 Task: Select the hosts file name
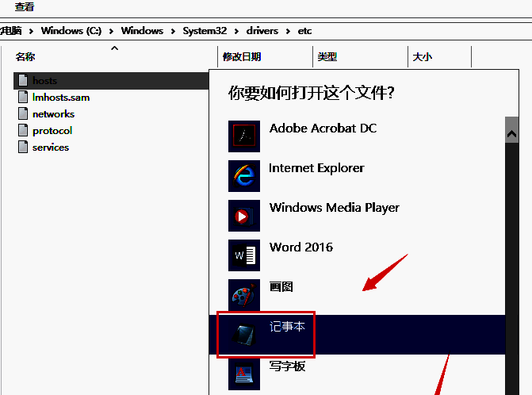pyautogui.click(x=44, y=81)
